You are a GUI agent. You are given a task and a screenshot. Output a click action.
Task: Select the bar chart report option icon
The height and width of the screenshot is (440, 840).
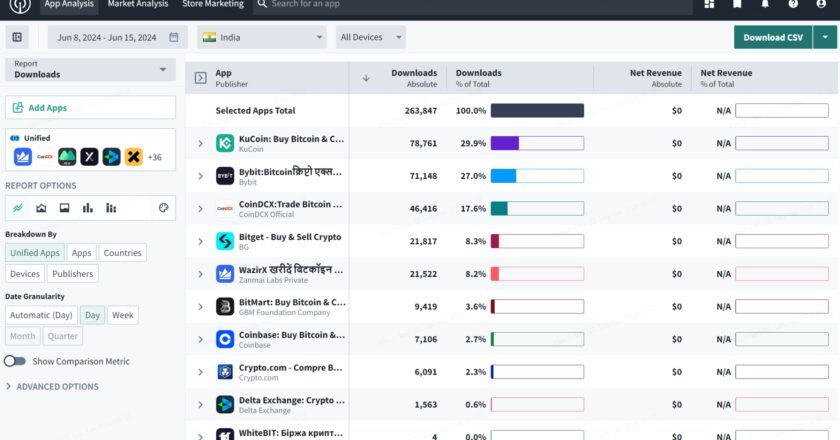88,208
